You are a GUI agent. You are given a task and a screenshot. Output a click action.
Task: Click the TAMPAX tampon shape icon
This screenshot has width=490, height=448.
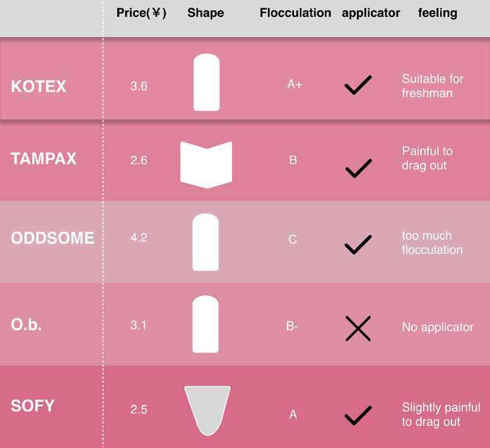[x=206, y=164]
